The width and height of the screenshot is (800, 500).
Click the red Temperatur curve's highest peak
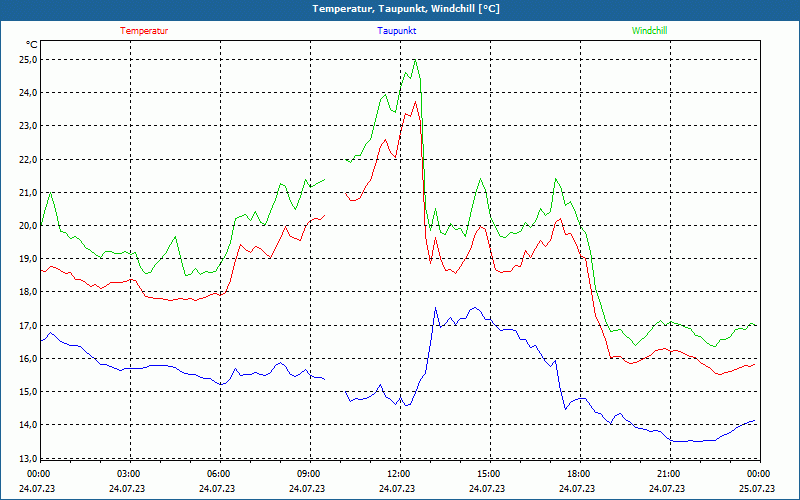click(x=414, y=102)
